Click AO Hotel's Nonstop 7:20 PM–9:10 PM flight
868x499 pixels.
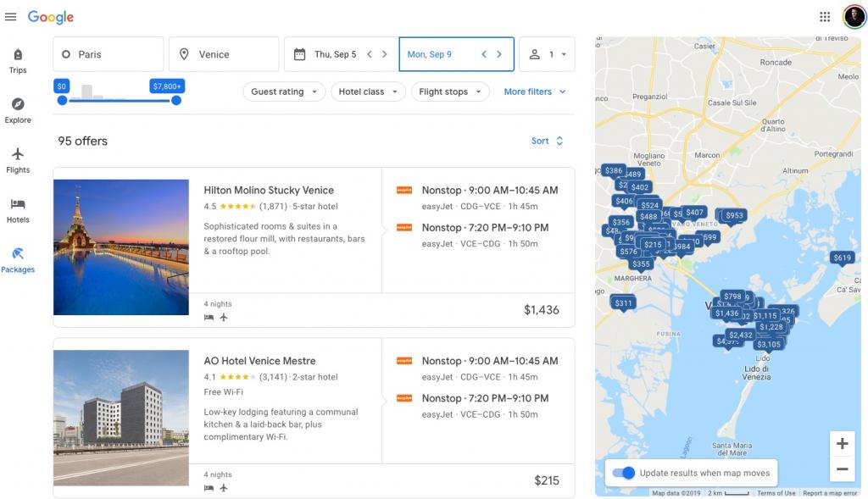tap(485, 398)
